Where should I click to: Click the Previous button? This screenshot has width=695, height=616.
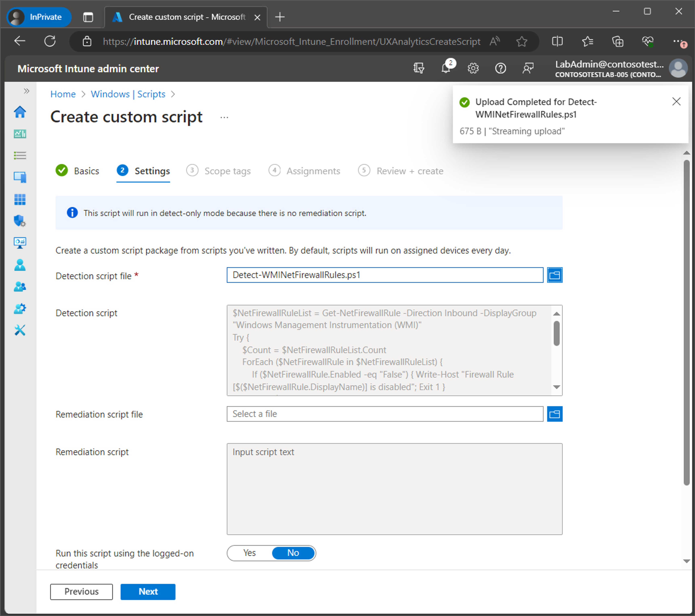tap(81, 592)
